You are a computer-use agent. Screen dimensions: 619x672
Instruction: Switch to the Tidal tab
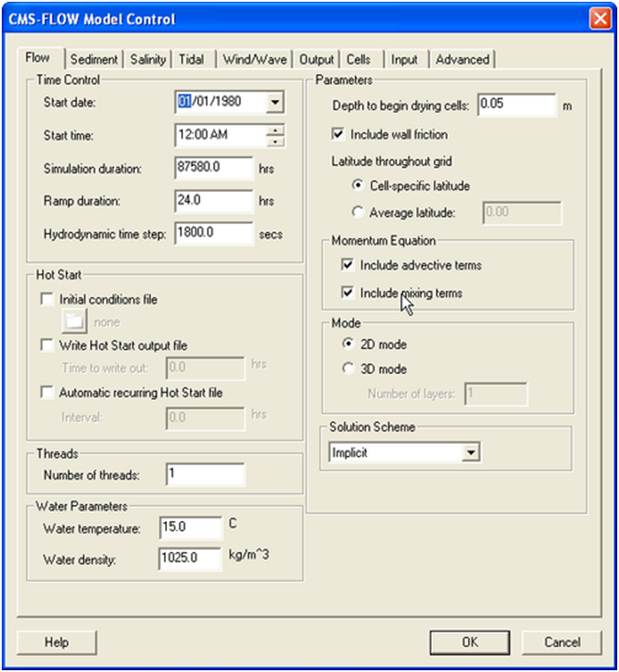pos(192,59)
